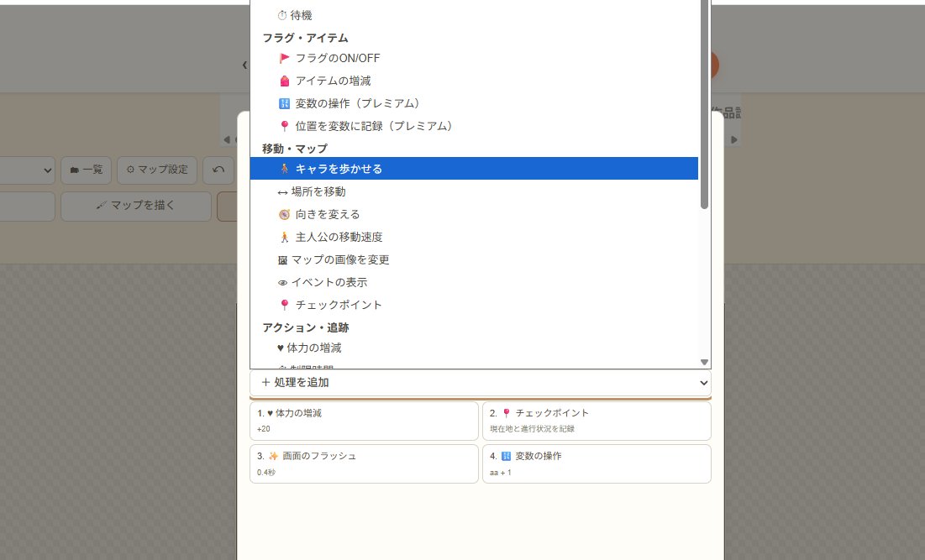Select 待機 option in dropdown list
This screenshot has height=560, width=925.
[x=474, y=15]
